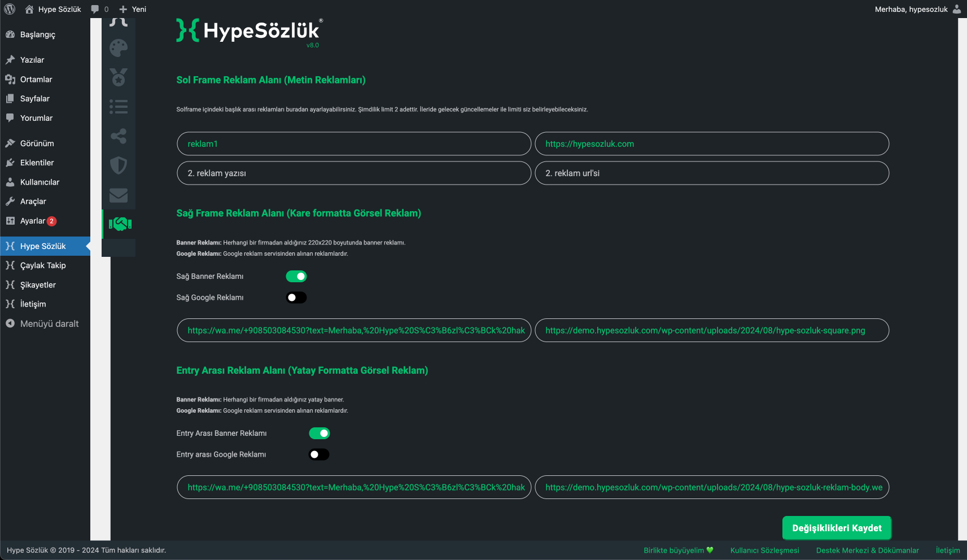The width and height of the screenshot is (967, 560).
Task: Click the 2. reklam url'si field
Action: (712, 173)
